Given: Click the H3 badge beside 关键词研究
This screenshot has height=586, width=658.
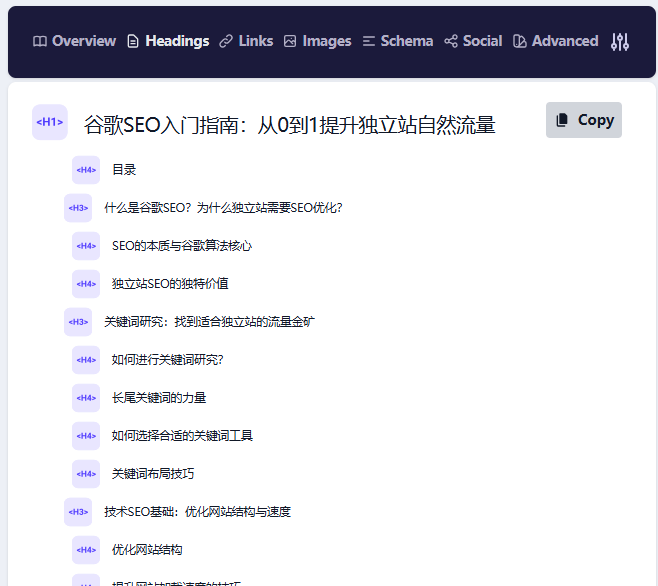Looking at the screenshot, I should [78, 322].
